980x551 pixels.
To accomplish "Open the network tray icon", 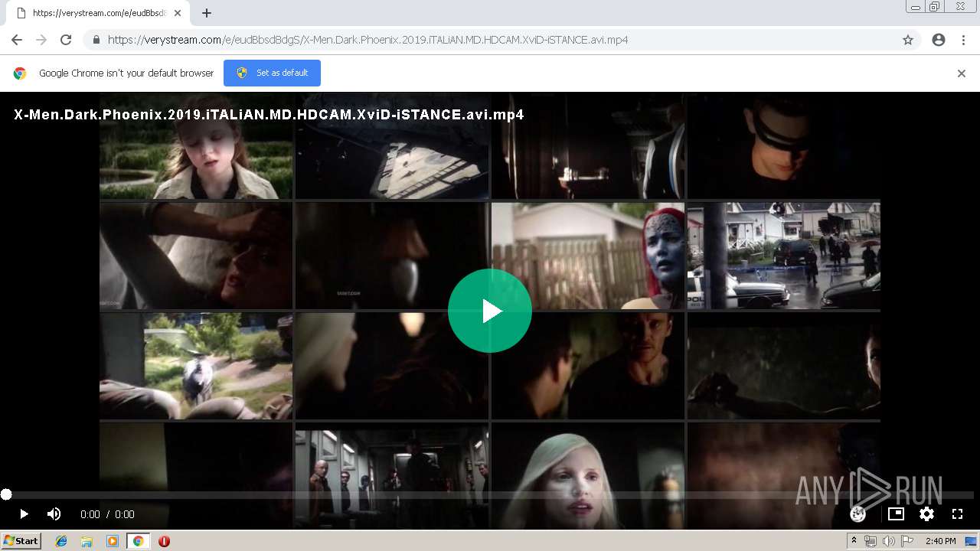I will click(x=871, y=541).
